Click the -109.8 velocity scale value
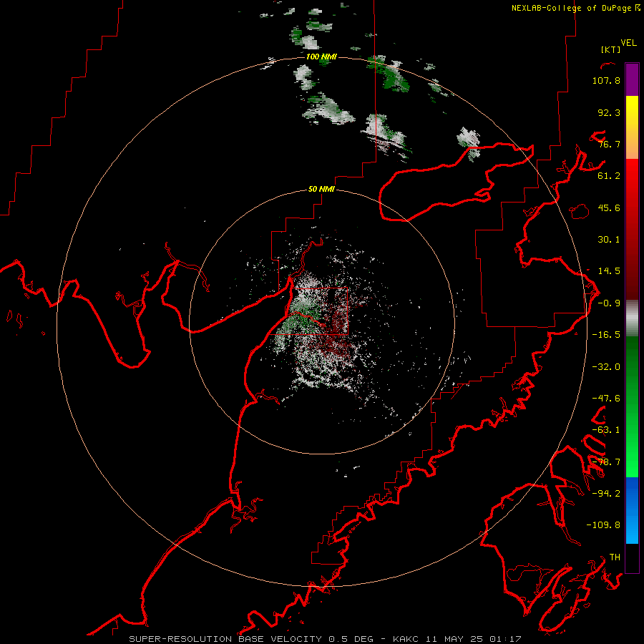This screenshot has height=644, width=644. (603, 525)
